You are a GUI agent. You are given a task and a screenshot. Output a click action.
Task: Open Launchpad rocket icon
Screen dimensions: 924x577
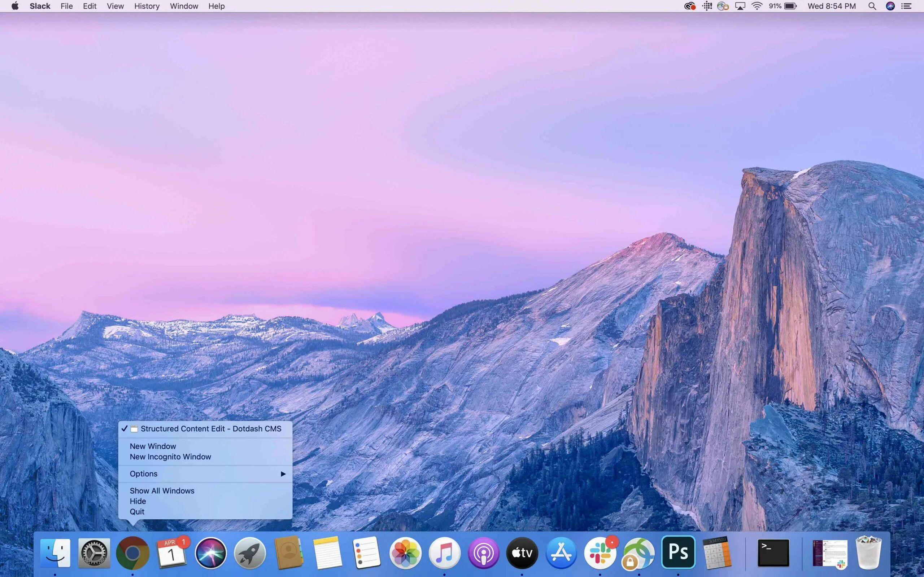pos(250,552)
